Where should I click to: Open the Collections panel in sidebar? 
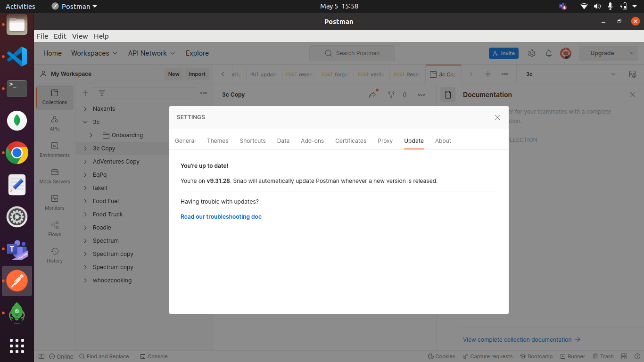[54, 97]
